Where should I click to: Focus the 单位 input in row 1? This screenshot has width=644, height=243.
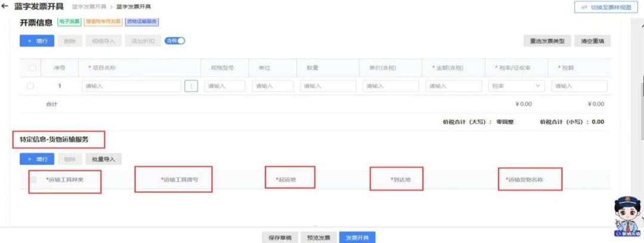click(273, 86)
